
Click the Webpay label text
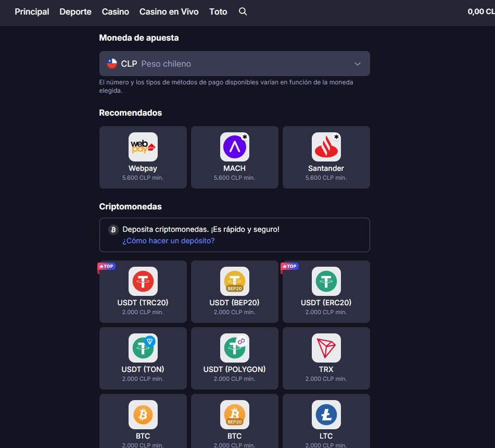point(143,168)
